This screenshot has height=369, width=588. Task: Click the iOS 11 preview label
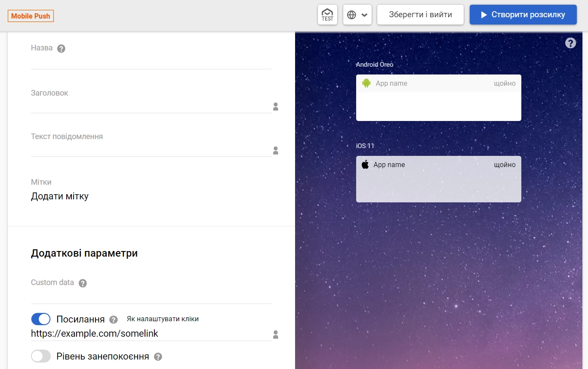point(365,146)
